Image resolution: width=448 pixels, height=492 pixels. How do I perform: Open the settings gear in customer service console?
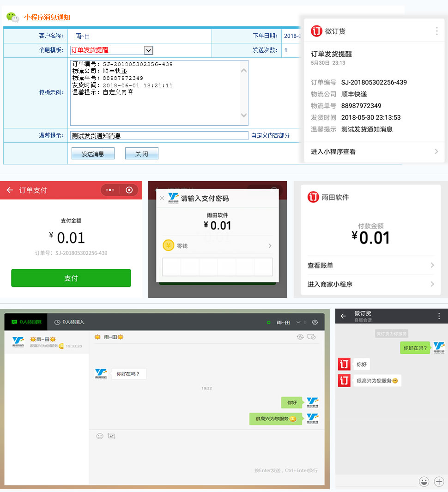tap(315, 322)
